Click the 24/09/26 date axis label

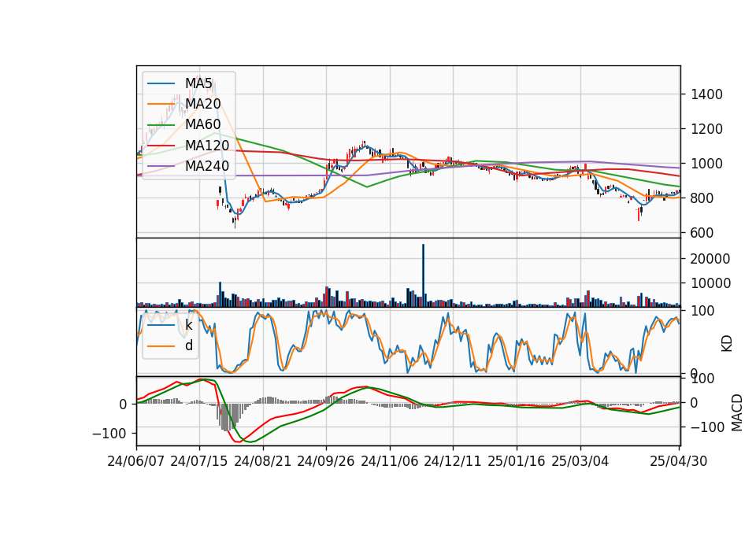tap(326, 461)
